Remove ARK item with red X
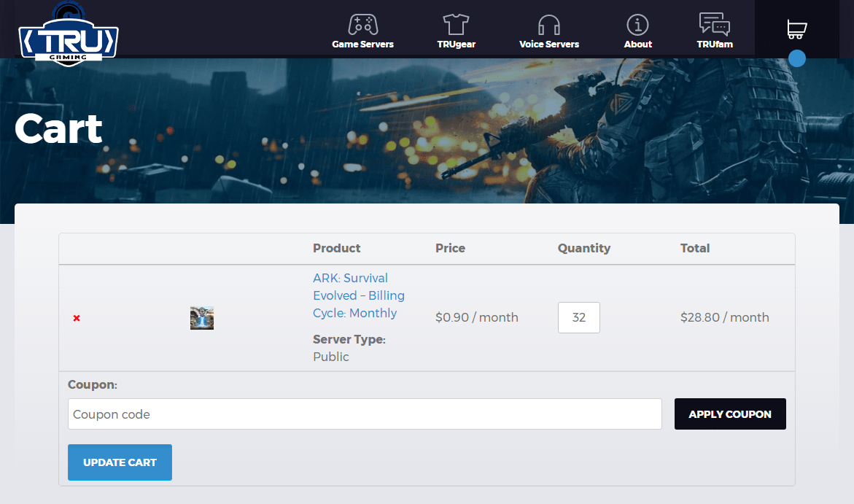The image size is (854, 504). coord(77,318)
